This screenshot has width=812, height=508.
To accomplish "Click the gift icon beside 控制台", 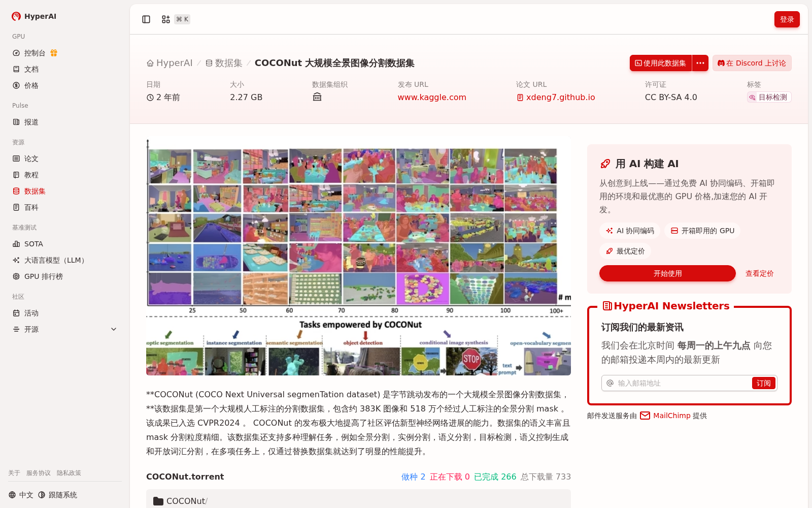I will (x=54, y=53).
